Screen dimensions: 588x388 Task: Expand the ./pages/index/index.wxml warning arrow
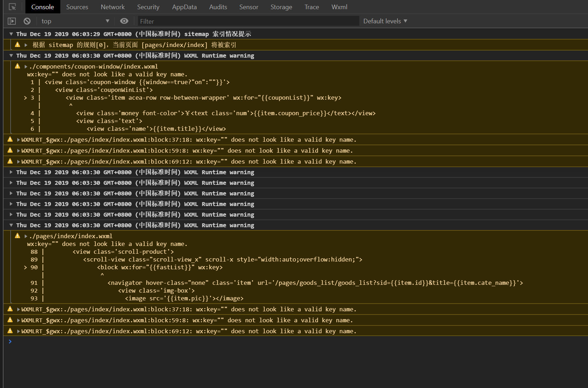pos(26,236)
